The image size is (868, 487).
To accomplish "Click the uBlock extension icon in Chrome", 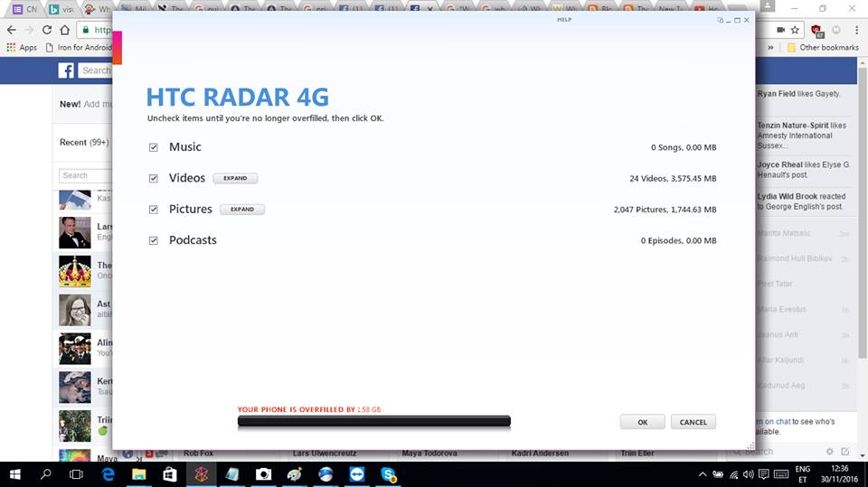I will (x=816, y=31).
